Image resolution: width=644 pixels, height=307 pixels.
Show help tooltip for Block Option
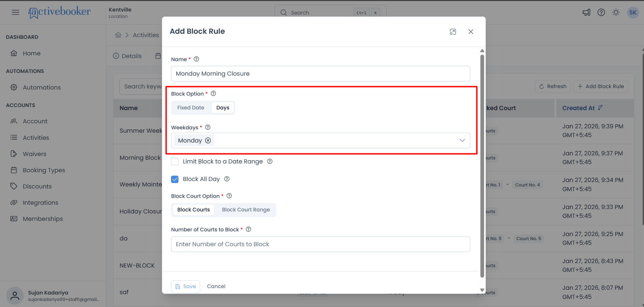(x=213, y=94)
